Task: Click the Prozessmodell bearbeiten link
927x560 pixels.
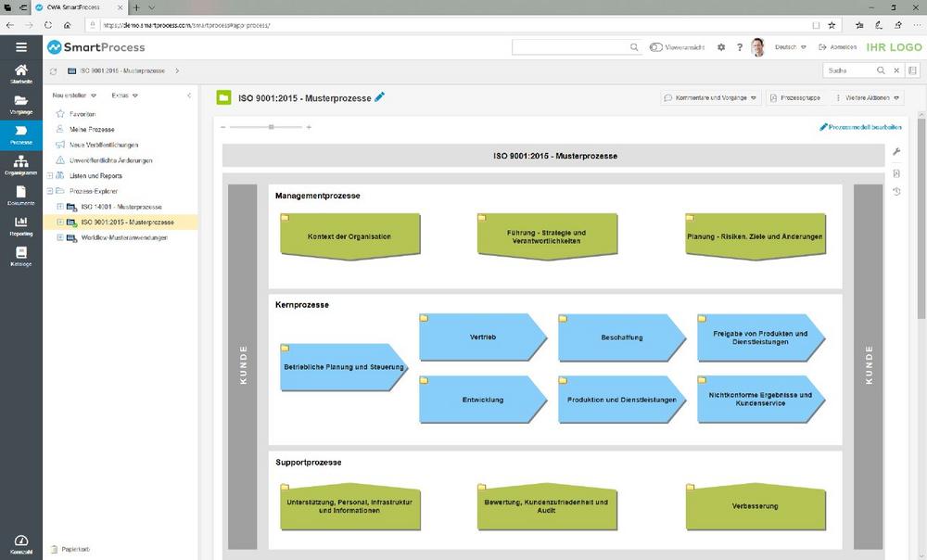Action: [x=860, y=127]
